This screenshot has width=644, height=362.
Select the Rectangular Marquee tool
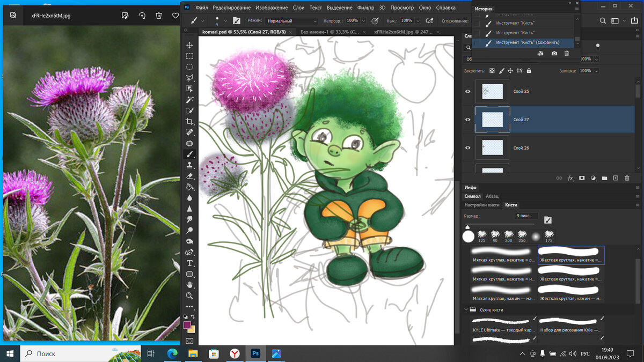tap(189, 56)
